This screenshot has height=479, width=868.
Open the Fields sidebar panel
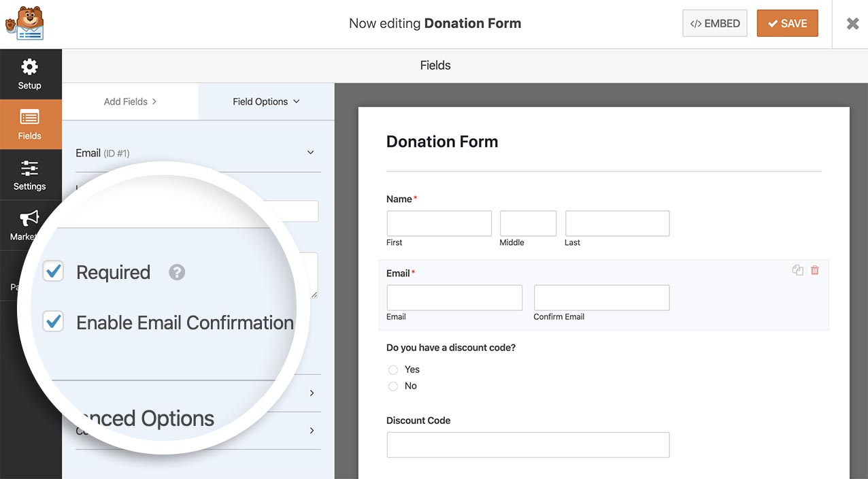[30, 125]
